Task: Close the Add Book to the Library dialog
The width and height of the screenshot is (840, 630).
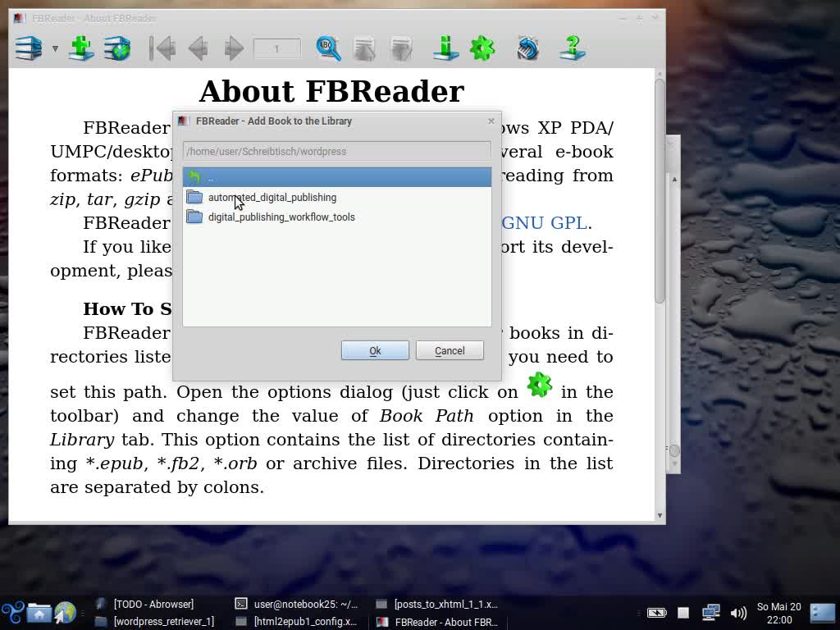Action: pyautogui.click(x=491, y=121)
